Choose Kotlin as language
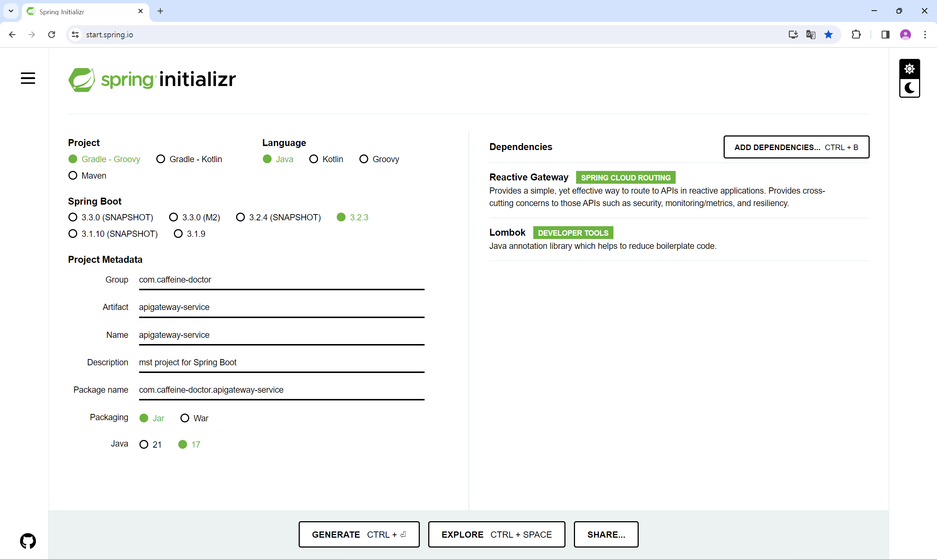This screenshot has height=560, width=937. click(x=314, y=159)
